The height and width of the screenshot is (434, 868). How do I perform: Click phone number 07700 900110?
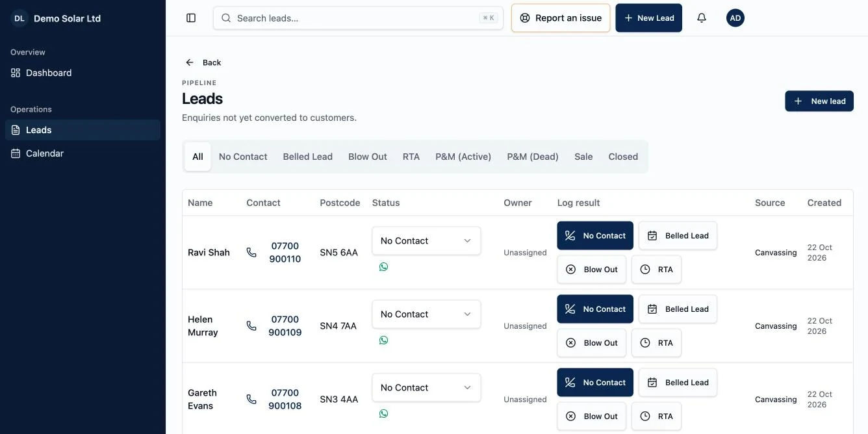[x=285, y=252]
